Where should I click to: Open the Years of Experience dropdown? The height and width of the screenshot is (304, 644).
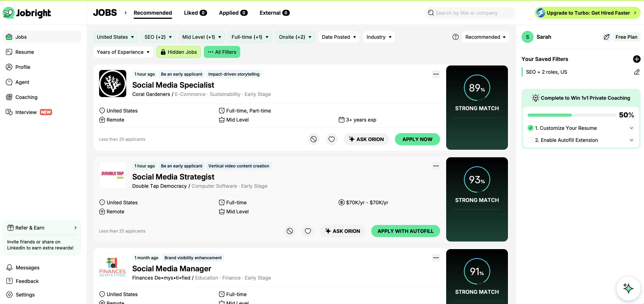click(123, 52)
